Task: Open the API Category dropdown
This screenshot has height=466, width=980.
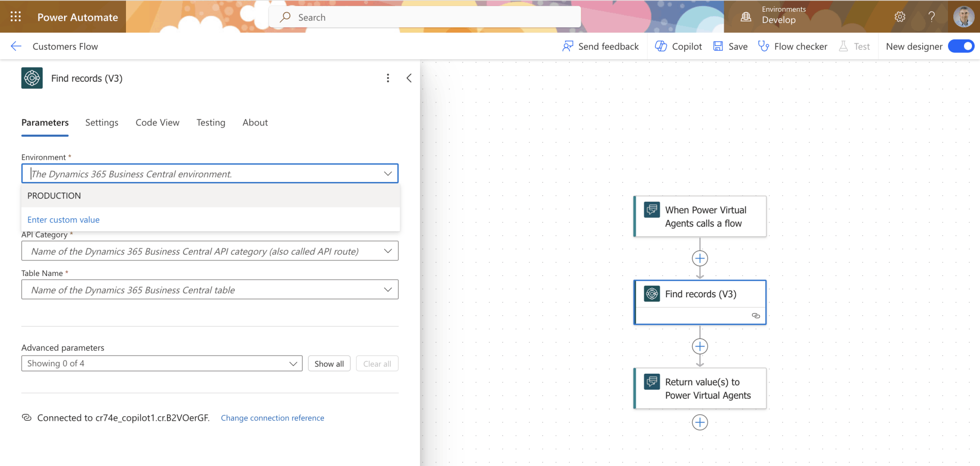Action: click(210, 251)
